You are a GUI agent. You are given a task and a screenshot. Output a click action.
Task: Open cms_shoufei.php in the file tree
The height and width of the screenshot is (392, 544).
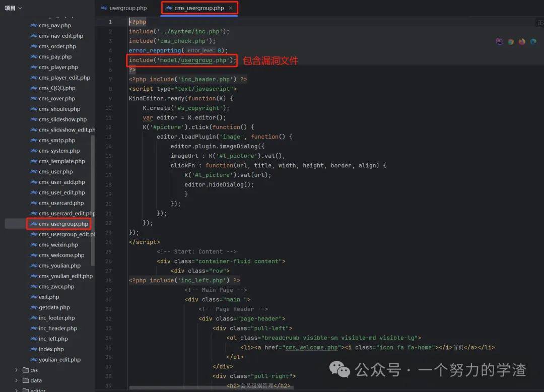(x=55, y=109)
